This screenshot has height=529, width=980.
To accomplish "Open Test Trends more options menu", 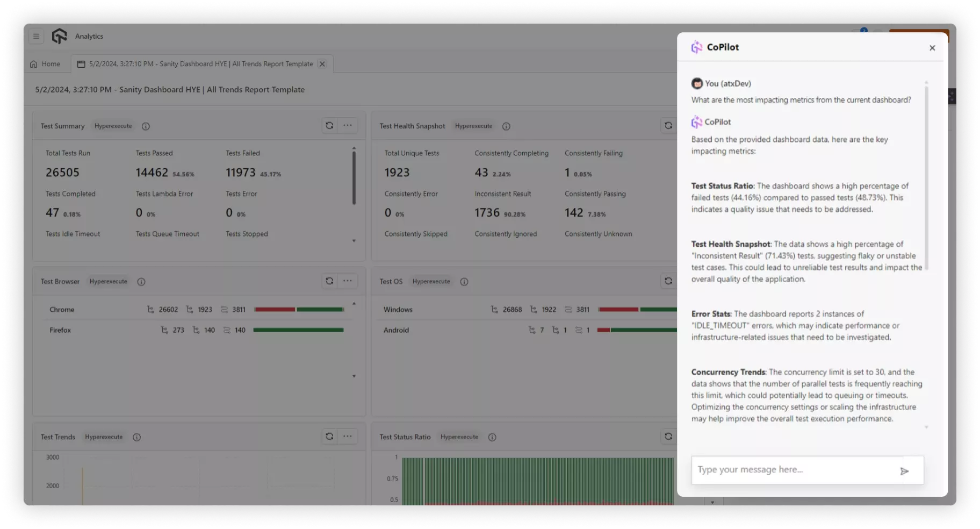I will [348, 436].
